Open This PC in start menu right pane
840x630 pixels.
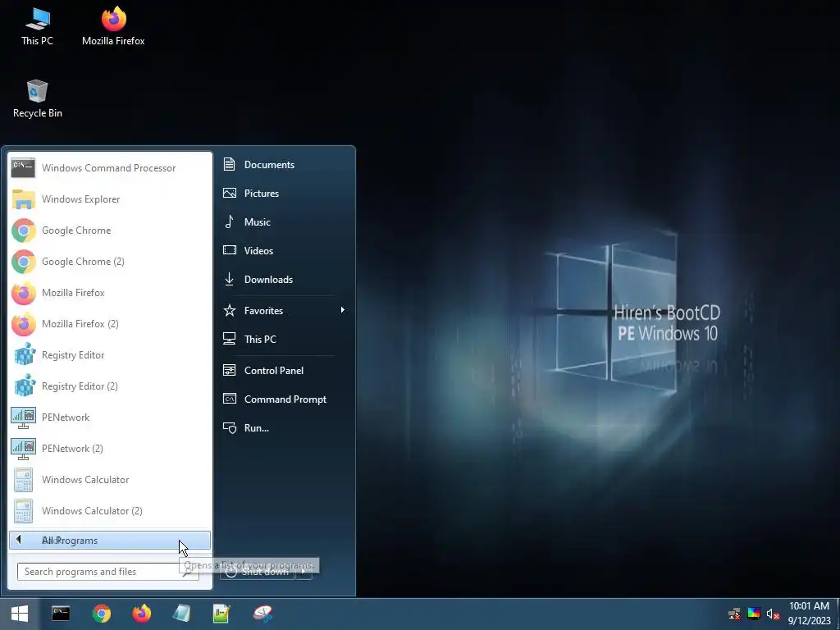pos(285,339)
